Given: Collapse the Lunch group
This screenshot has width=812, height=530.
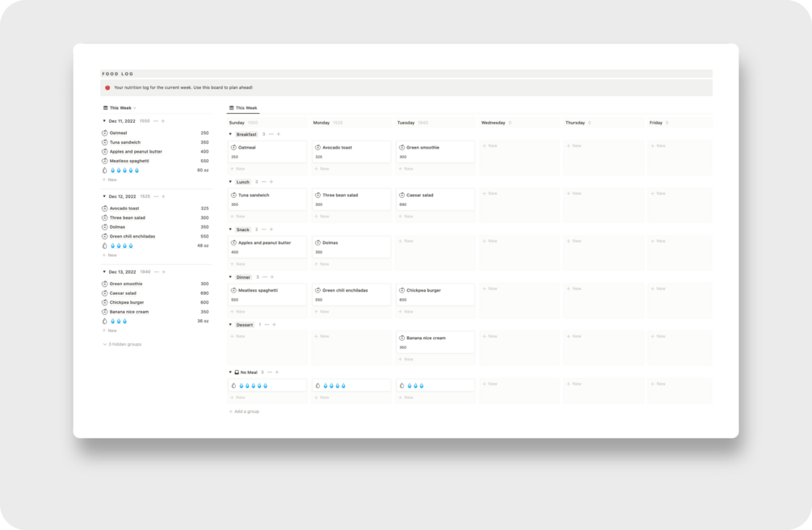Looking at the screenshot, I should point(230,182).
